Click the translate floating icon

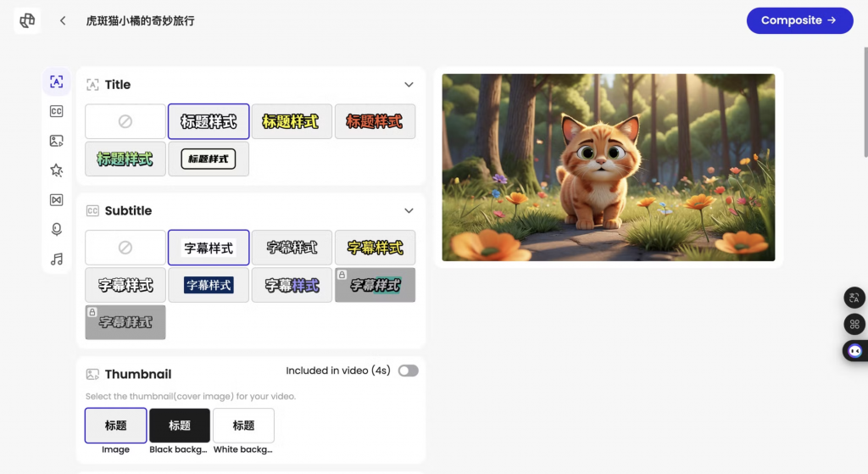854,298
